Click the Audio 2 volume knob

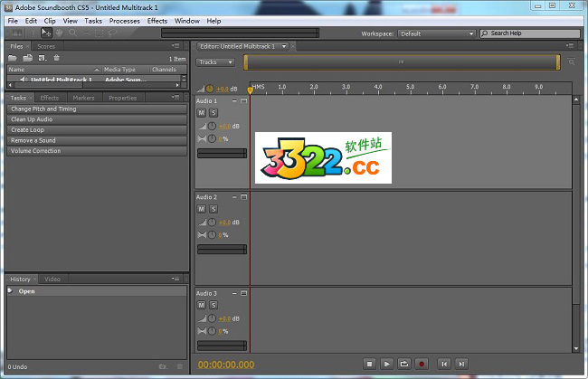212,223
